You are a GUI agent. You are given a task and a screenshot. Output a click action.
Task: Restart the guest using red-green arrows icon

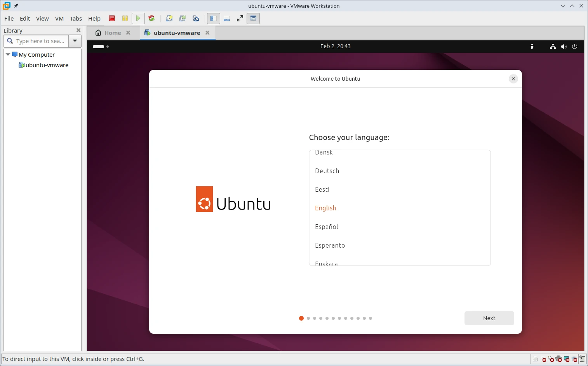(151, 18)
